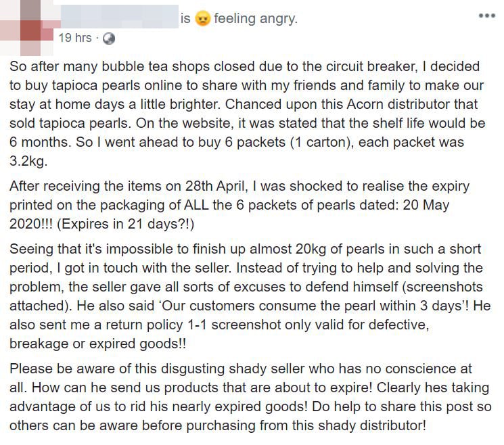Open the "19 hrs" timestamp link
The image size is (504, 445).
pos(74,39)
